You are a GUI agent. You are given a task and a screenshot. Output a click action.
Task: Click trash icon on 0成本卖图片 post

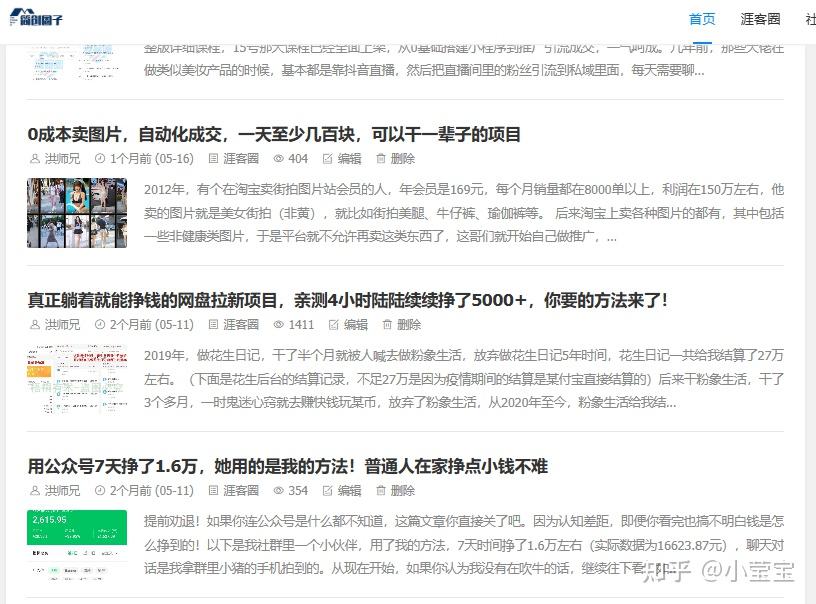(381, 159)
